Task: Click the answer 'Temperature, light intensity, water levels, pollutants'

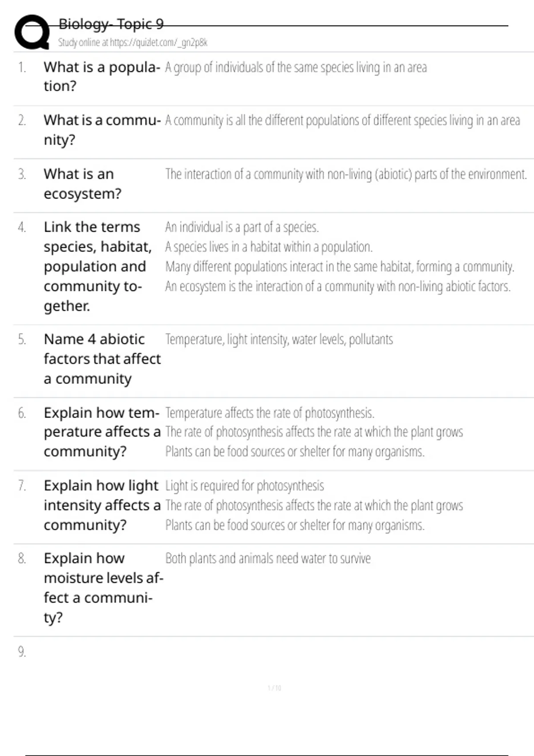Action: tap(279, 340)
